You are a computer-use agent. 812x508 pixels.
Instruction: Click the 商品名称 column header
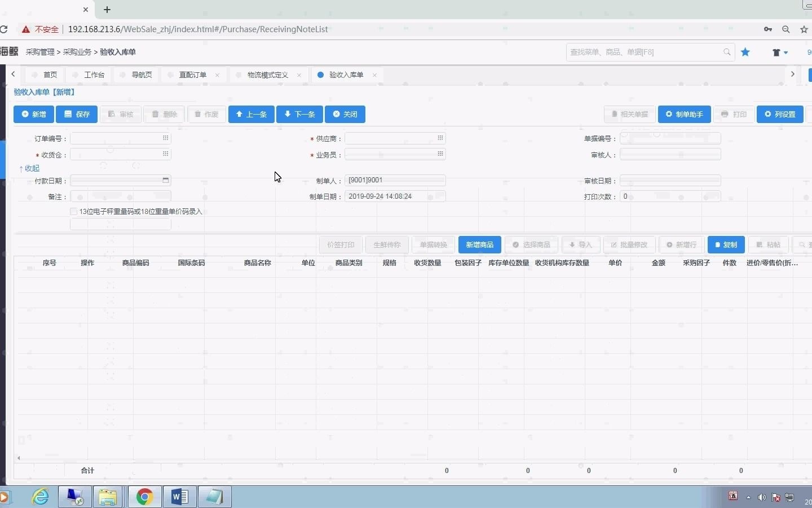(x=258, y=262)
